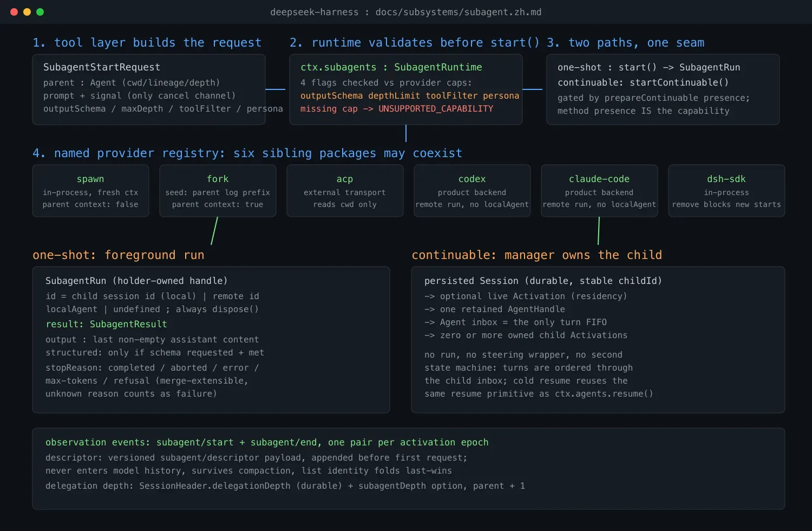Click the observation events green line
Viewport: 812px width, 531px height.
(267, 442)
